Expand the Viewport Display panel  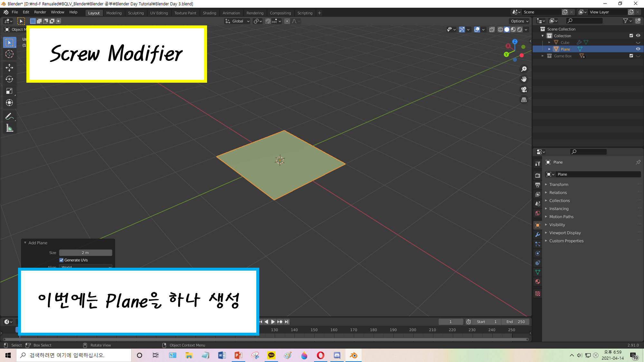tap(565, 233)
